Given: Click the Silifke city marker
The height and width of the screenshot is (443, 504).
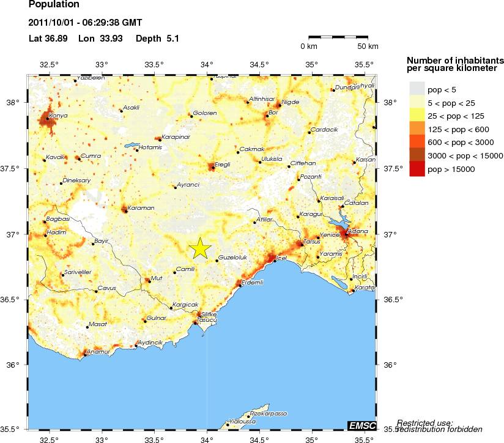Looking at the screenshot, I should tap(199, 317).
